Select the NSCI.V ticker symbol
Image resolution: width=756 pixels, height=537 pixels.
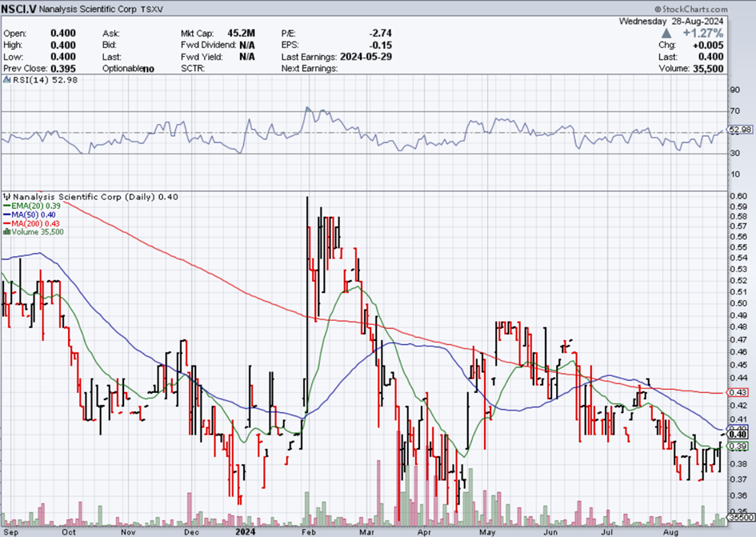click(x=19, y=9)
